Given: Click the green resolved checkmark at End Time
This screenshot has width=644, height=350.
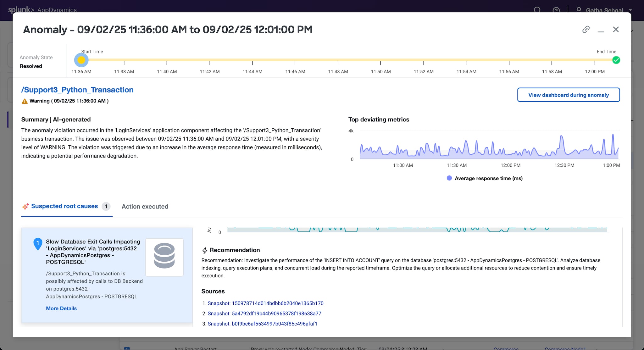Looking at the screenshot, I should click(616, 60).
